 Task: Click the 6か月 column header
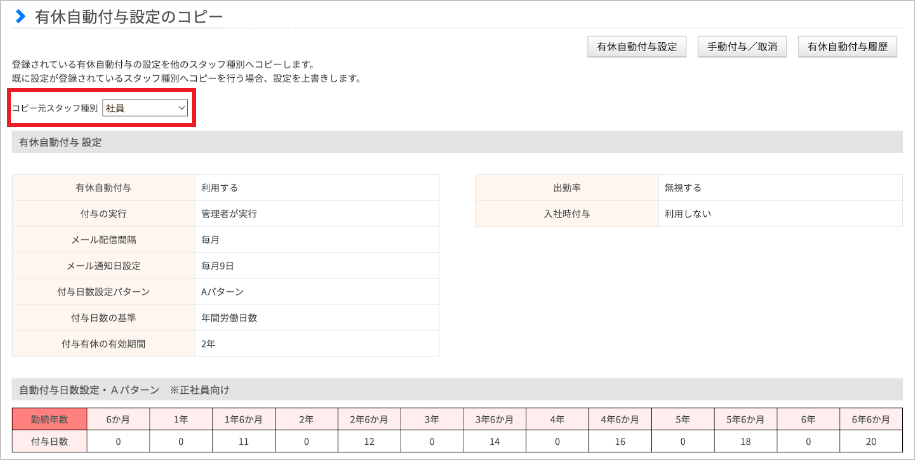coord(118,419)
